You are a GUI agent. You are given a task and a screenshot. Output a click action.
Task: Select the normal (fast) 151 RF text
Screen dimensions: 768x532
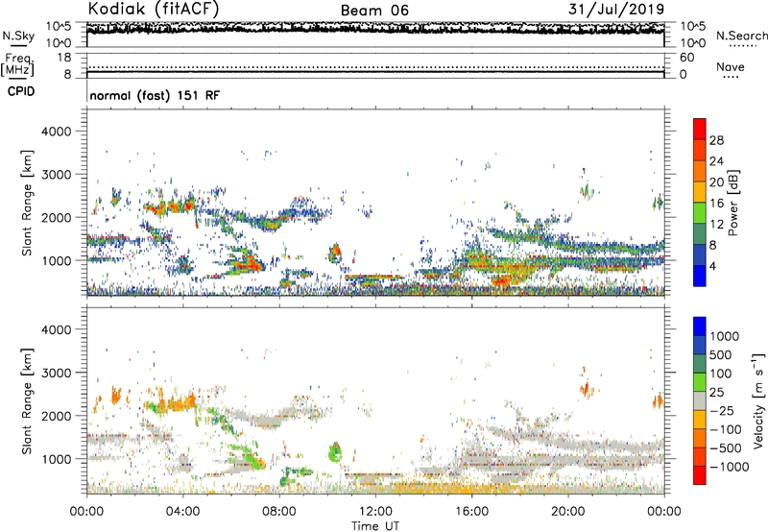pos(155,95)
